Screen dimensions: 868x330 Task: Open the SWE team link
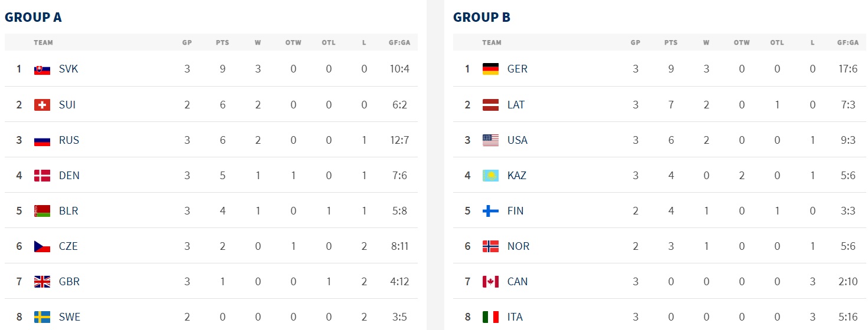click(x=70, y=316)
